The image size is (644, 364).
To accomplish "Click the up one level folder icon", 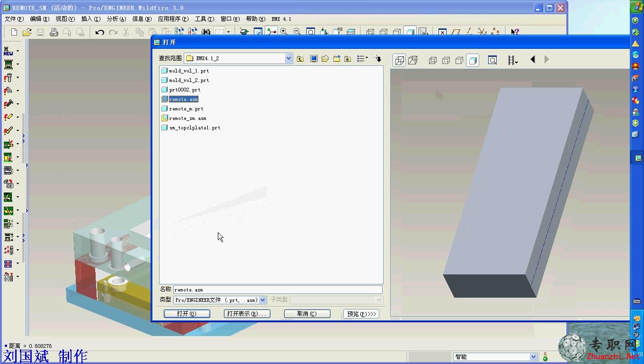I will point(300,59).
